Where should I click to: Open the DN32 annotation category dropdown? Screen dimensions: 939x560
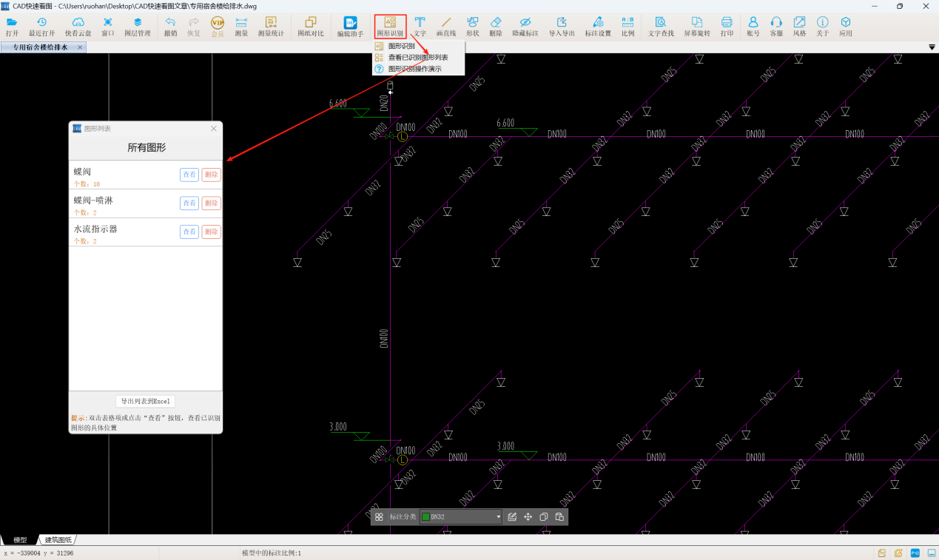coord(498,517)
